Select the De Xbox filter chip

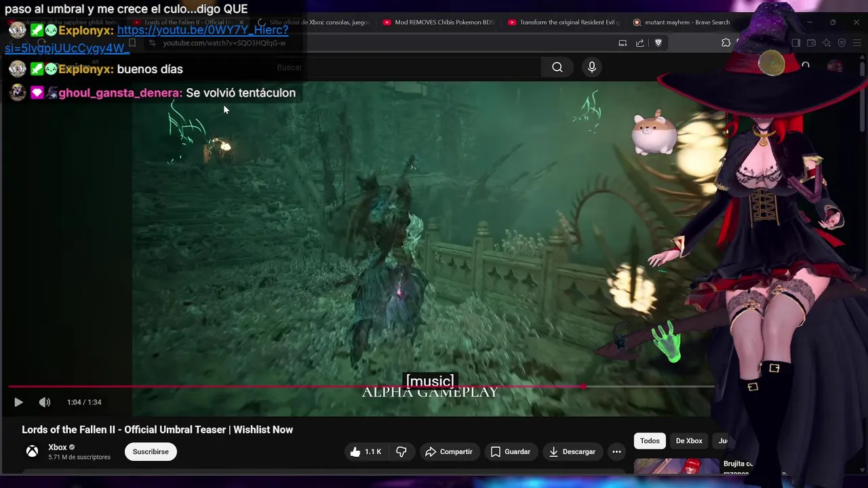(x=689, y=441)
